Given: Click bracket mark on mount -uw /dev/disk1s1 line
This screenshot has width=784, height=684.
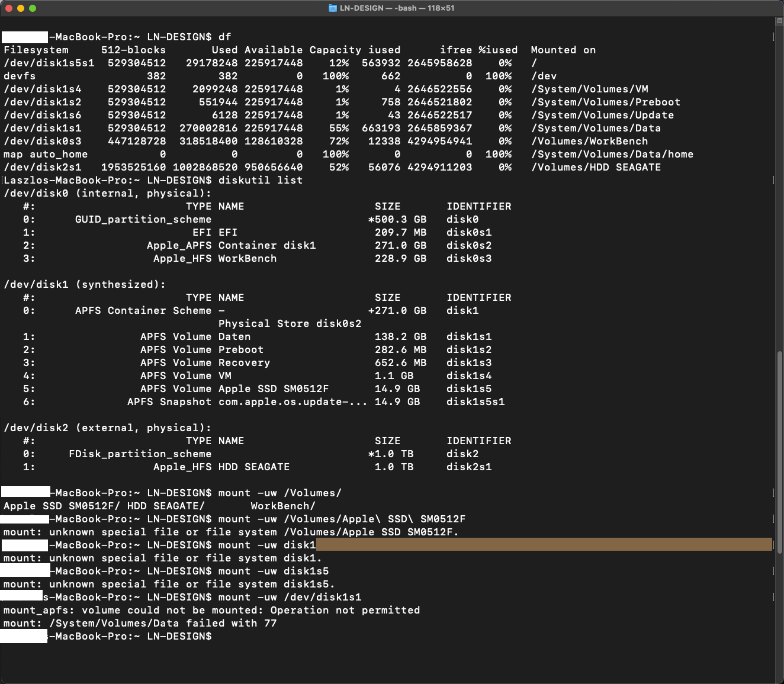Looking at the screenshot, I should tap(773, 597).
